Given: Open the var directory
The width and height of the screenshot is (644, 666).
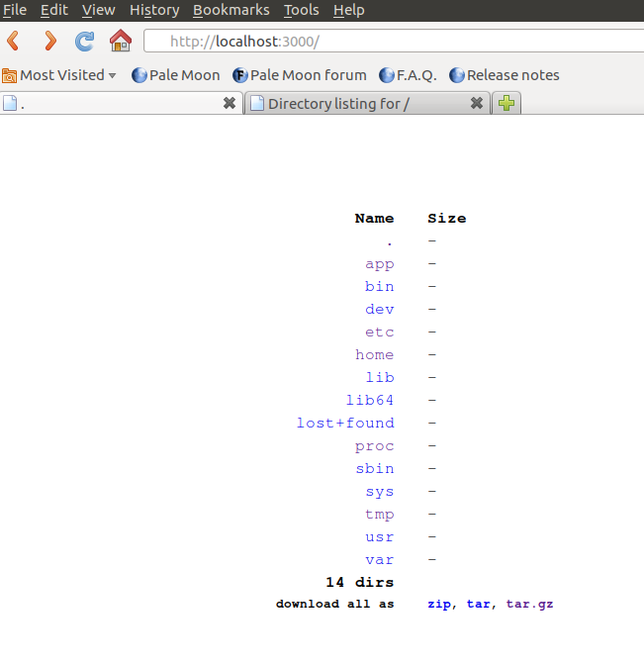Looking at the screenshot, I should [x=380, y=560].
